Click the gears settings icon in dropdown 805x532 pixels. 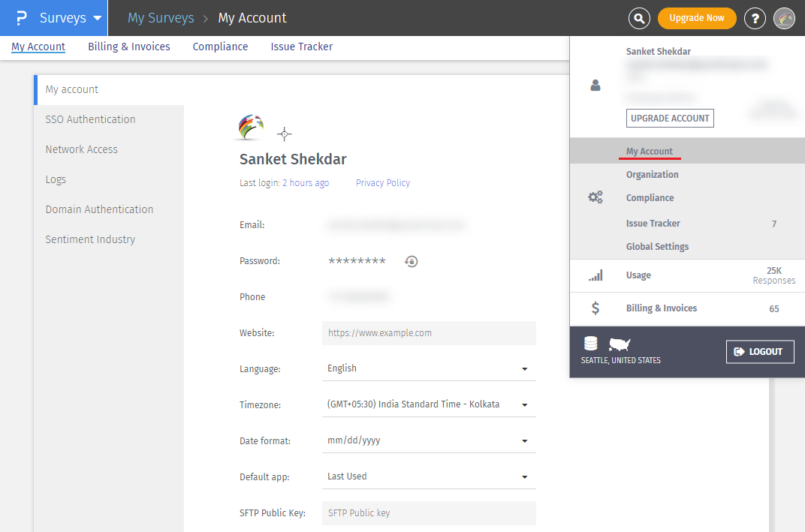595,197
